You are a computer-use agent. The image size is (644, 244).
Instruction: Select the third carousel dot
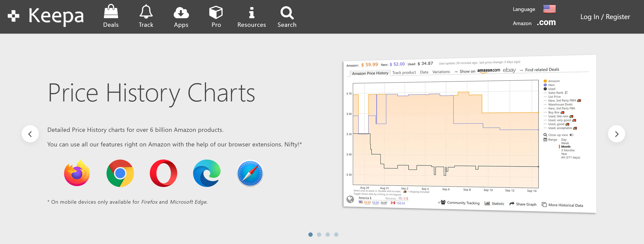[x=327, y=235]
